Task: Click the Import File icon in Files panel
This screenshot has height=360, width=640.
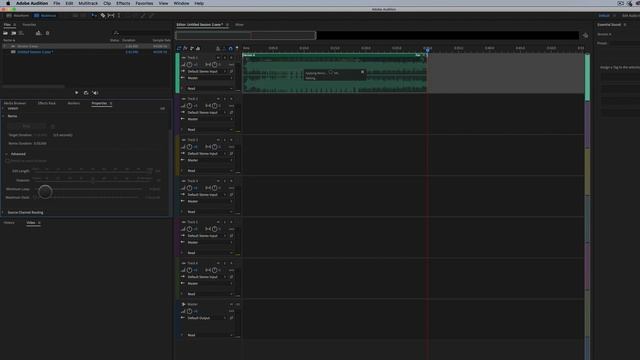Action: (13, 33)
